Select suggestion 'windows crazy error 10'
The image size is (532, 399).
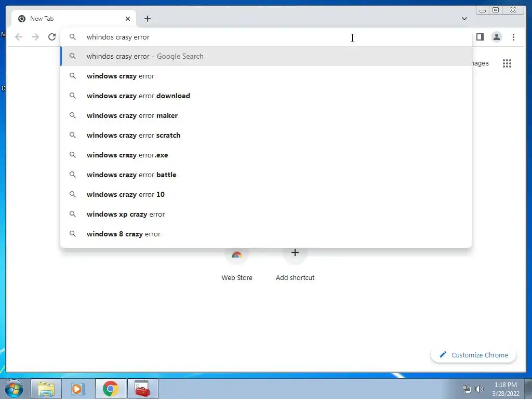266,194
